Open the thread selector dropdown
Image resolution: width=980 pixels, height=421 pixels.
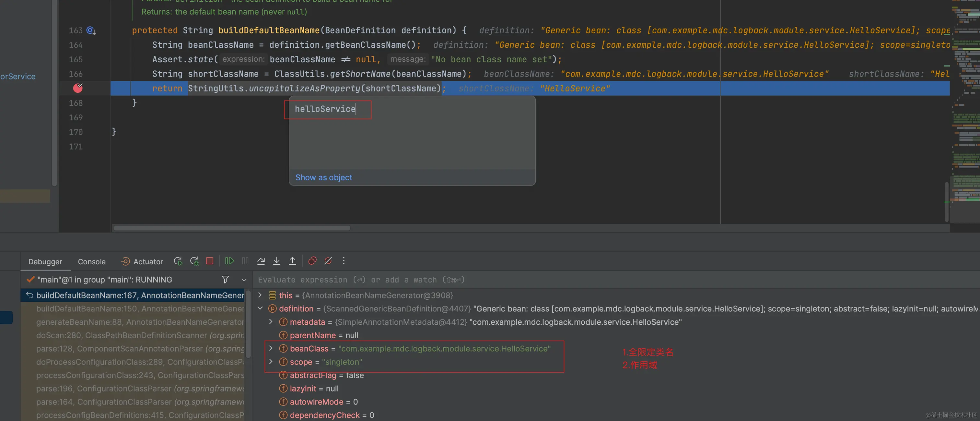click(x=244, y=280)
